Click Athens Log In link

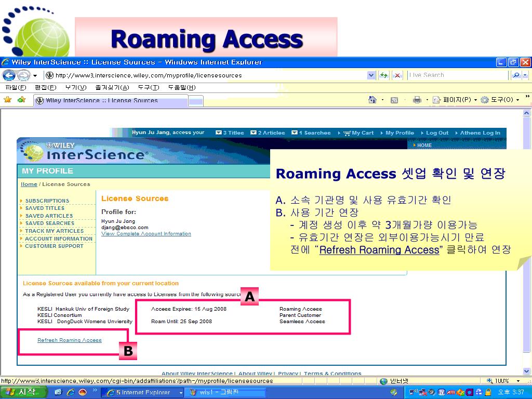(480, 133)
